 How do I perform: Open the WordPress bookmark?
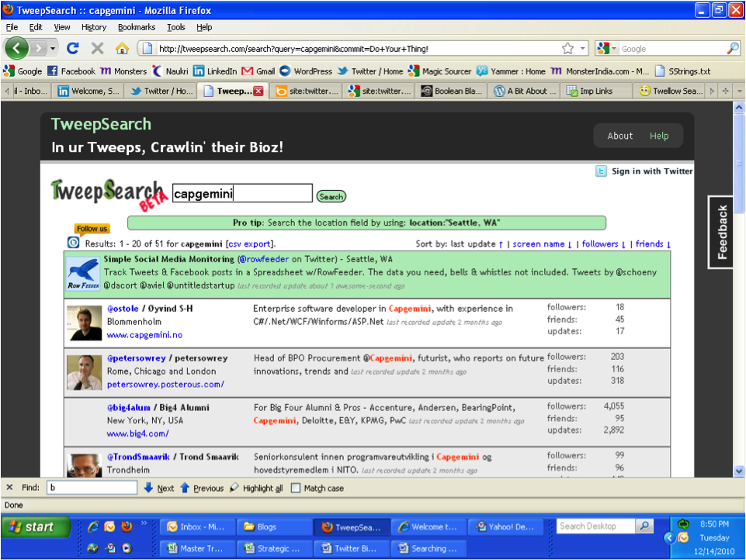pyautogui.click(x=306, y=71)
